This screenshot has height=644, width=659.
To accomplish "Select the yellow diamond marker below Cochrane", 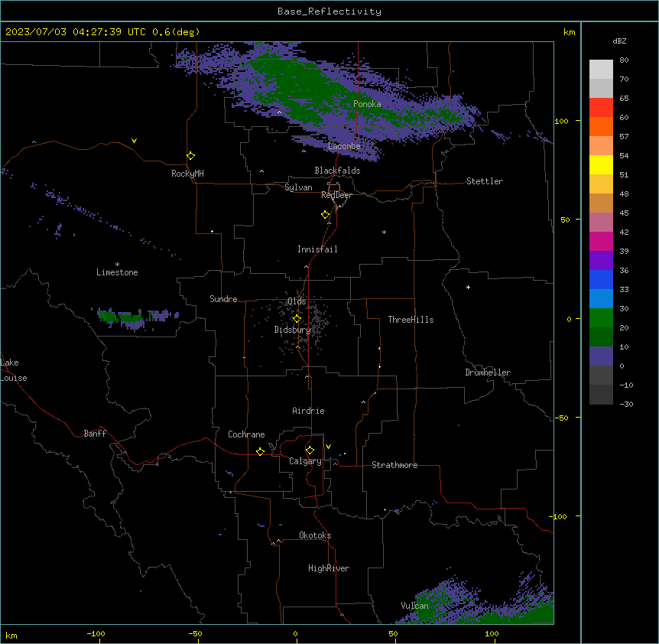I will pyautogui.click(x=260, y=451).
